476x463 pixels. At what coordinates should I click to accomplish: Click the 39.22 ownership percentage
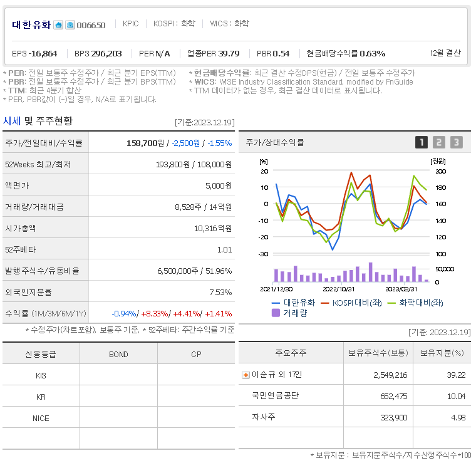pyautogui.click(x=456, y=375)
